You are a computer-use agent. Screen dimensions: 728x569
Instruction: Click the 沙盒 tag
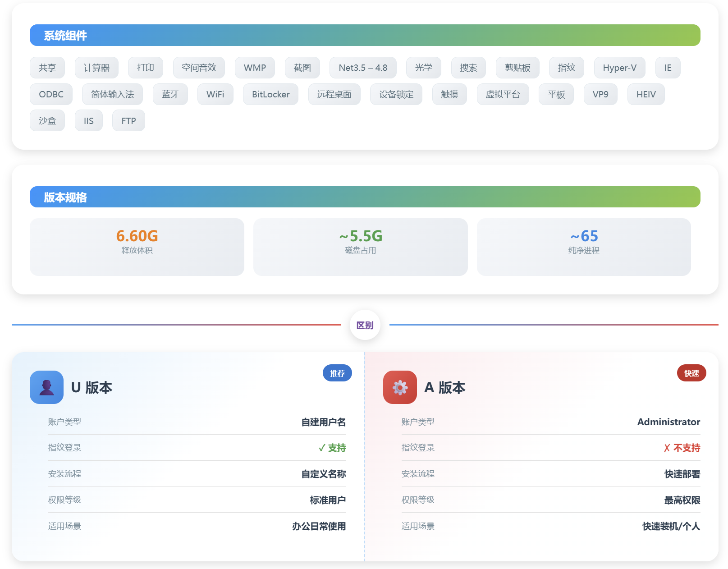(x=47, y=120)
